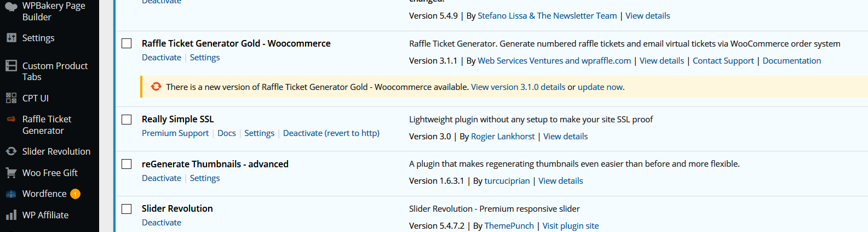Open View version 3.1.0 details link

pyautogui.click(x=518, y=87)
